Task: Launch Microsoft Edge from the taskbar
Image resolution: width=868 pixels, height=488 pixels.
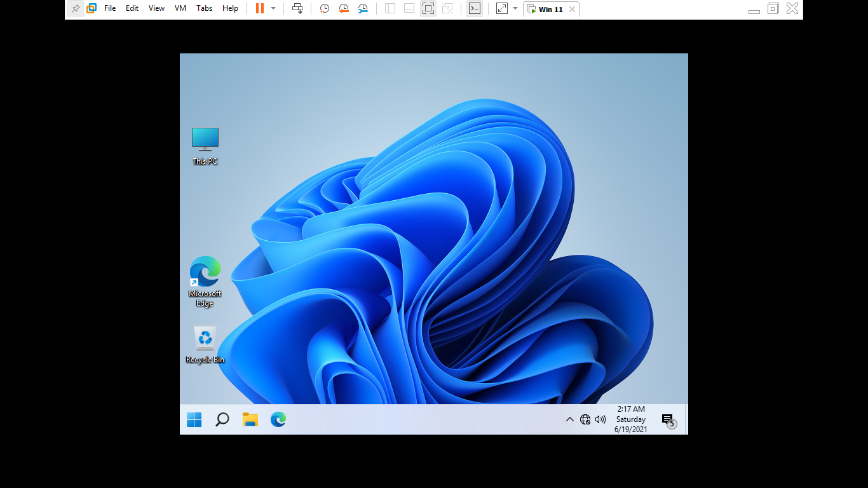Action: 278,419
